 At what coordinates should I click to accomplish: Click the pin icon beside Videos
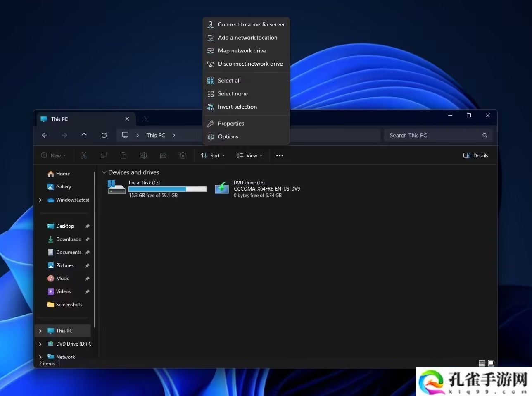(x=87, y=291)
